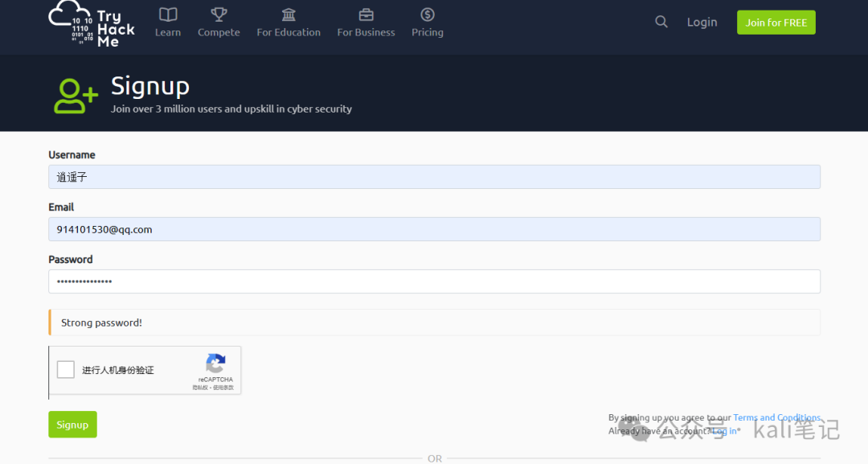Open the Pricing page
The width and height of the screenshot is (868, 464).
[428, 23]
